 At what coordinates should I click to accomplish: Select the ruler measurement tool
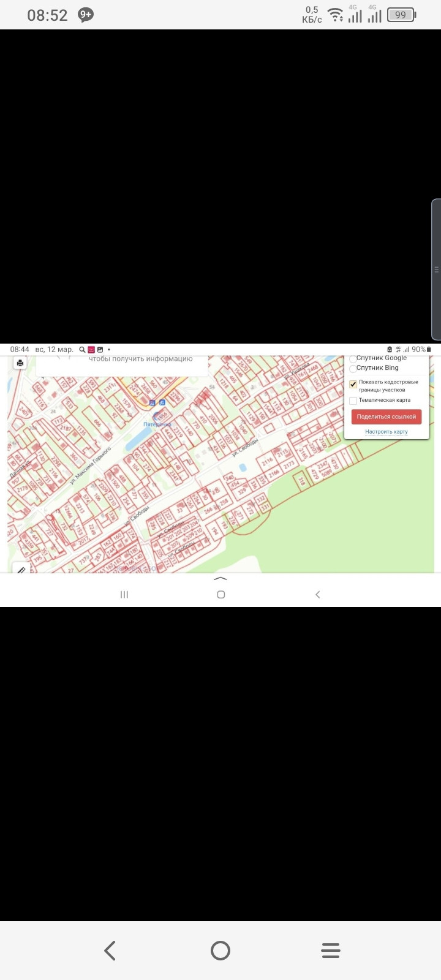point(21,569)
